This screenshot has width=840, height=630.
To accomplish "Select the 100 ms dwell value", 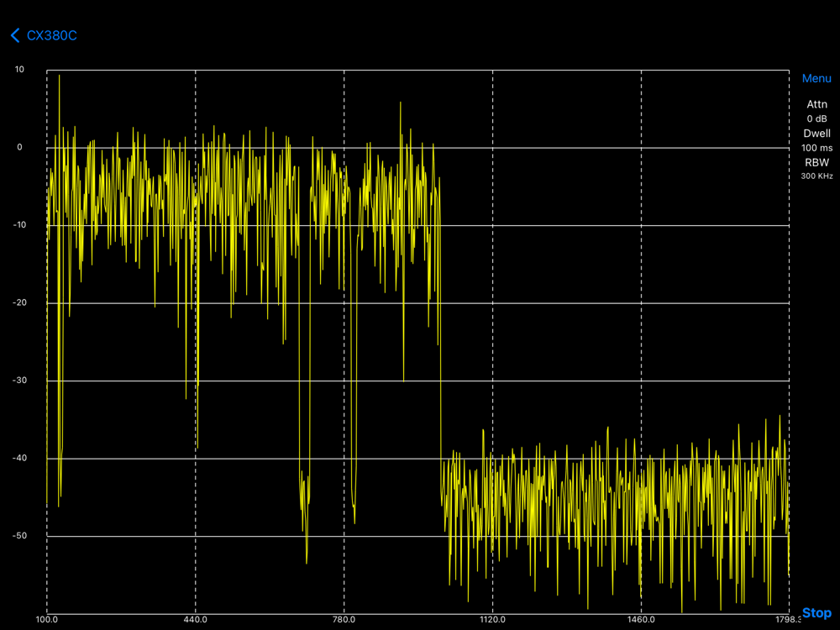I will coord(817,148).
